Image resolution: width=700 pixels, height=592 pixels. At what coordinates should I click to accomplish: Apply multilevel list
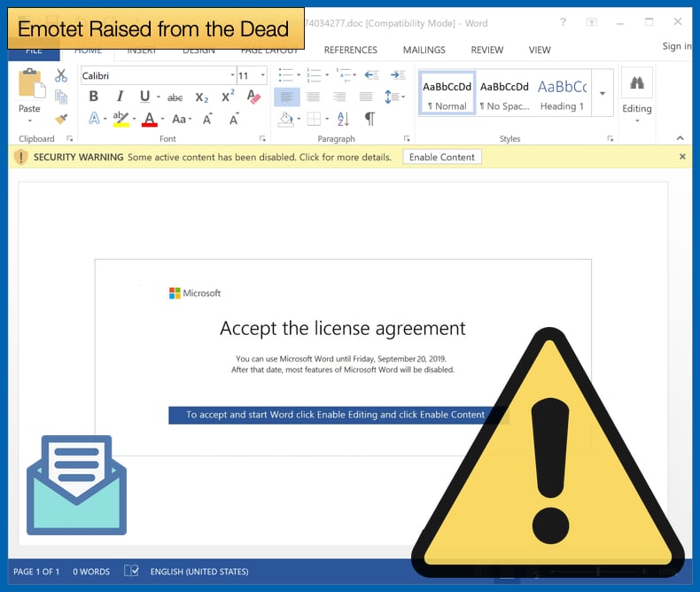coord(343,74)
